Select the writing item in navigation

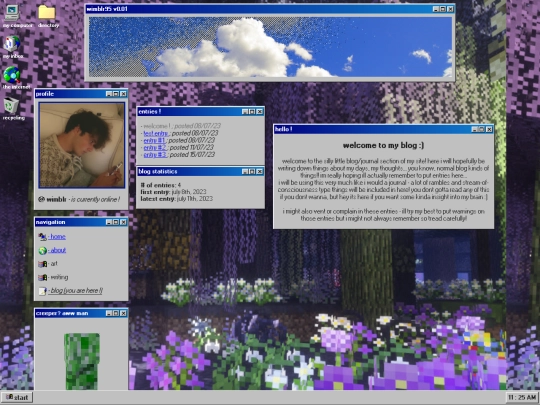click(59, 277)
